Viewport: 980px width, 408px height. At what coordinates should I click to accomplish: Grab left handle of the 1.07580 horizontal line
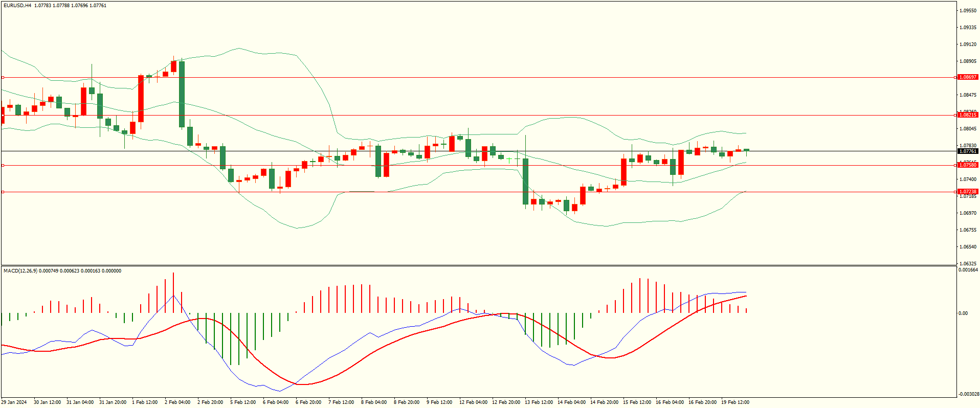coord(3,165)
